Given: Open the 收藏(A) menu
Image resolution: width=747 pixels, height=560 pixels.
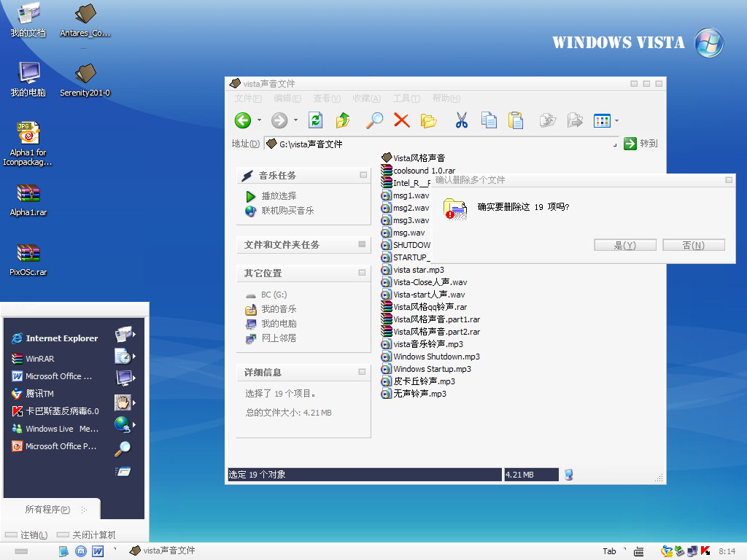Looking at the screenshot, I should click(x=366, y=98).
